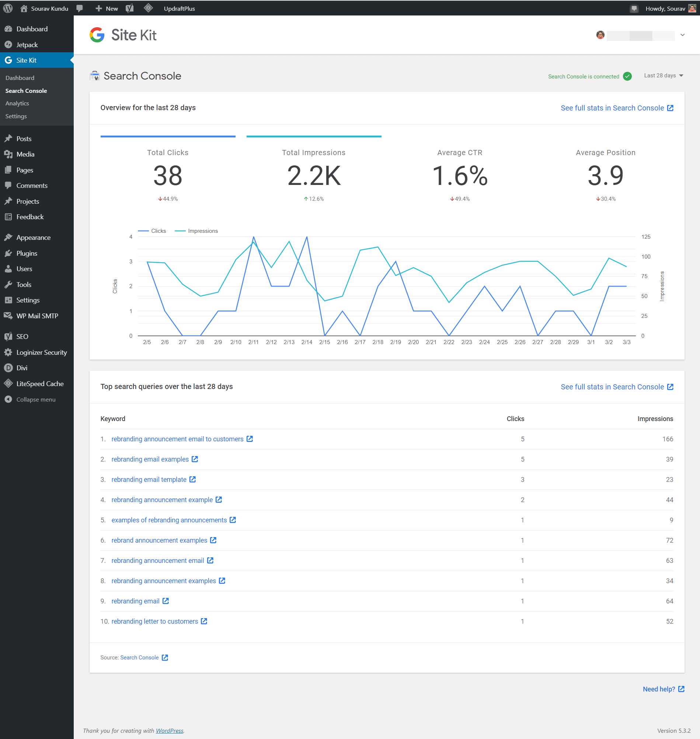The image size is (700, 739).
Task: Click the WordPress link in footer
Action: click(170, 731)
